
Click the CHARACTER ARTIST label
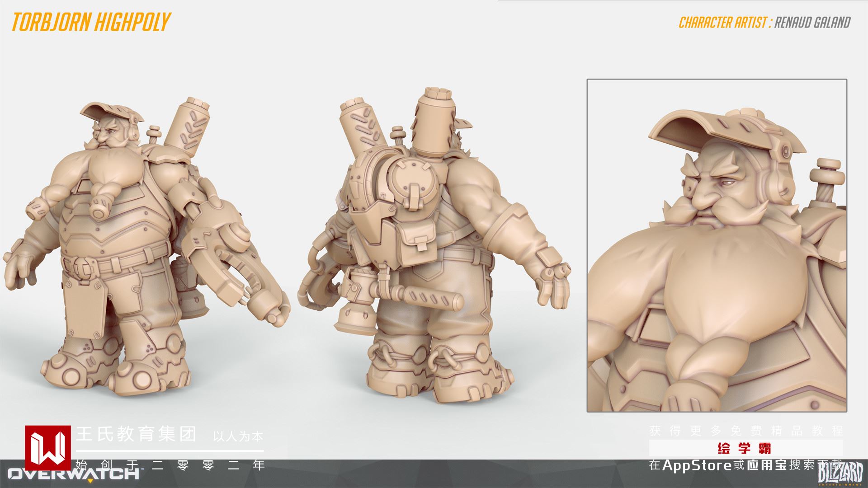(x=723, y=23)
